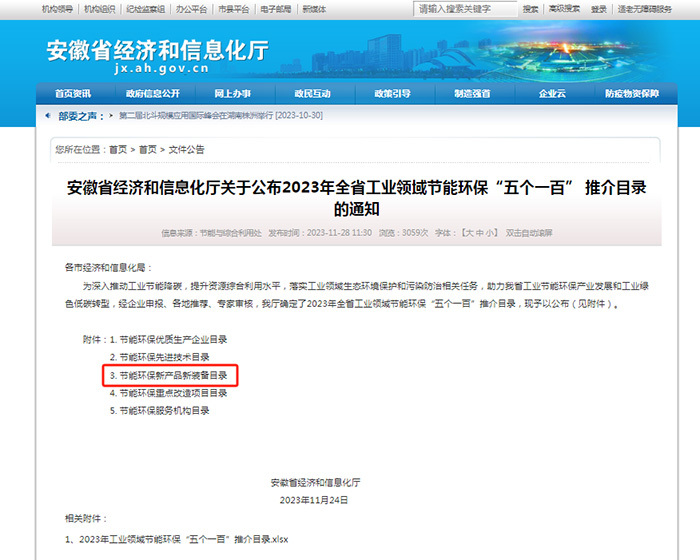Screen dimensions: 700x560
Task: Click the 相关附件 label
Action: pyautogui.click(x=86, y=518)
